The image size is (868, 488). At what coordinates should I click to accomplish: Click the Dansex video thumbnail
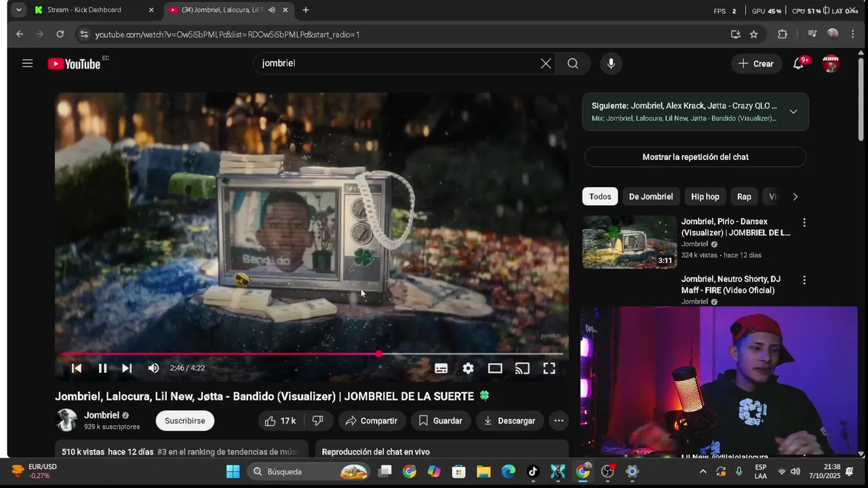[629, 242]
